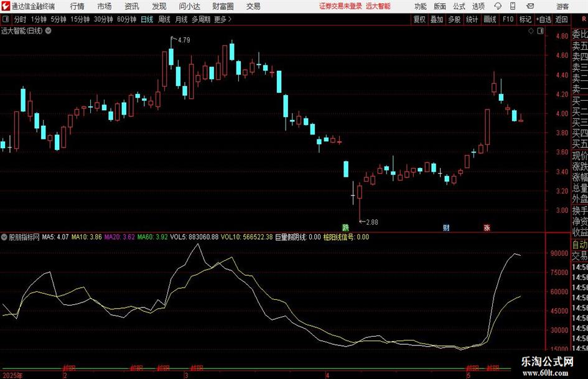Switch to 5分钟 period tab

point(58,19)
